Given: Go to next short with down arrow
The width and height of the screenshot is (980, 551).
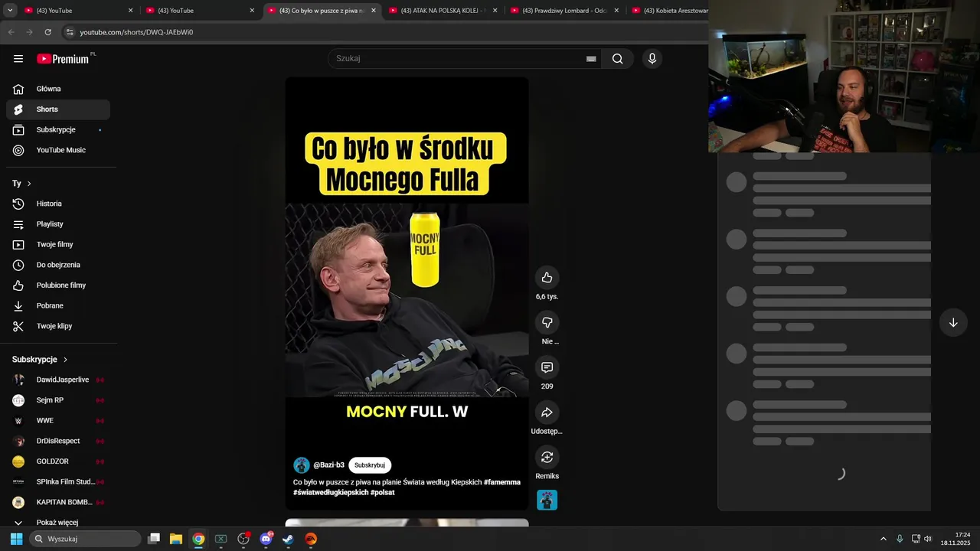Looking at the screenshot, I should pos(953,323).
